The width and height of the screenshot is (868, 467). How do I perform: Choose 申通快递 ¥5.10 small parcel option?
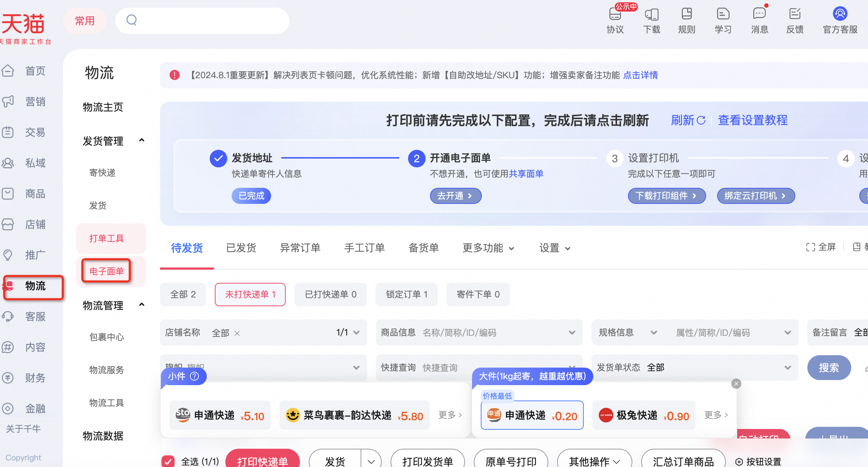click(x=220, y=415)
